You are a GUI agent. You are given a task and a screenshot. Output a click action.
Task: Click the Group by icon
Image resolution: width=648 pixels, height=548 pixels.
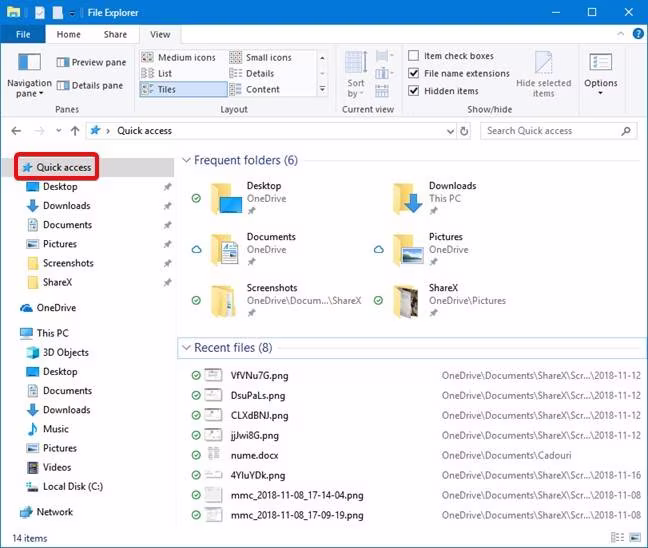pos(384,56)
